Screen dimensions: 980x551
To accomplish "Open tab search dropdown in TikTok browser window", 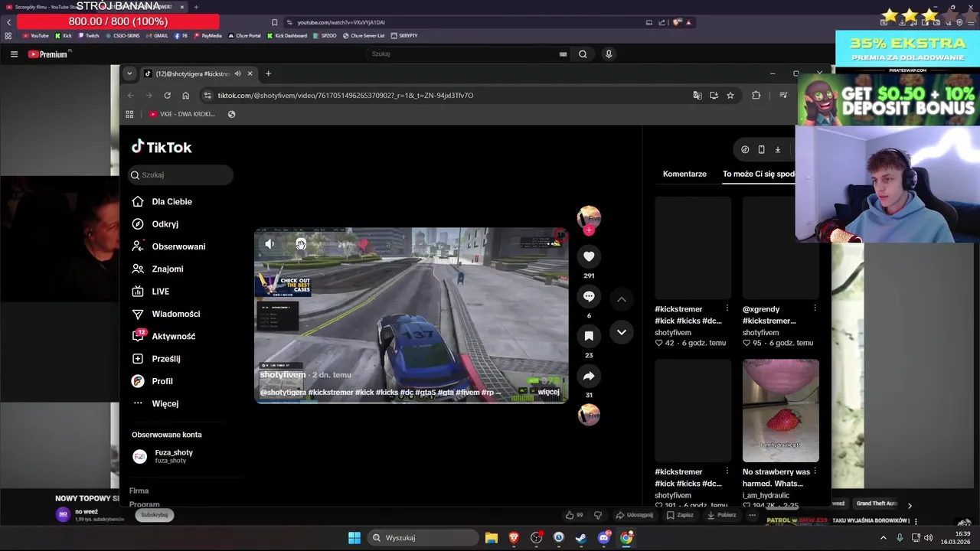I will [x=129, y=73].
